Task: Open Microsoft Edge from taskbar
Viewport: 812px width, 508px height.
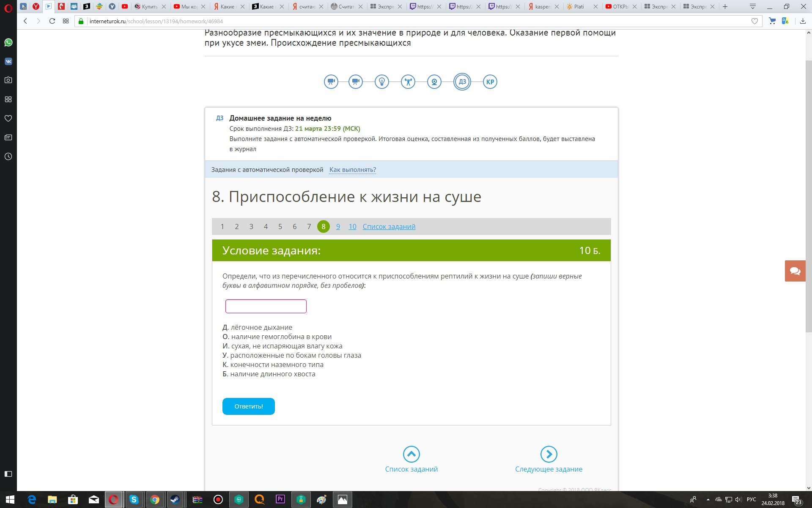Action: [32, 500]
